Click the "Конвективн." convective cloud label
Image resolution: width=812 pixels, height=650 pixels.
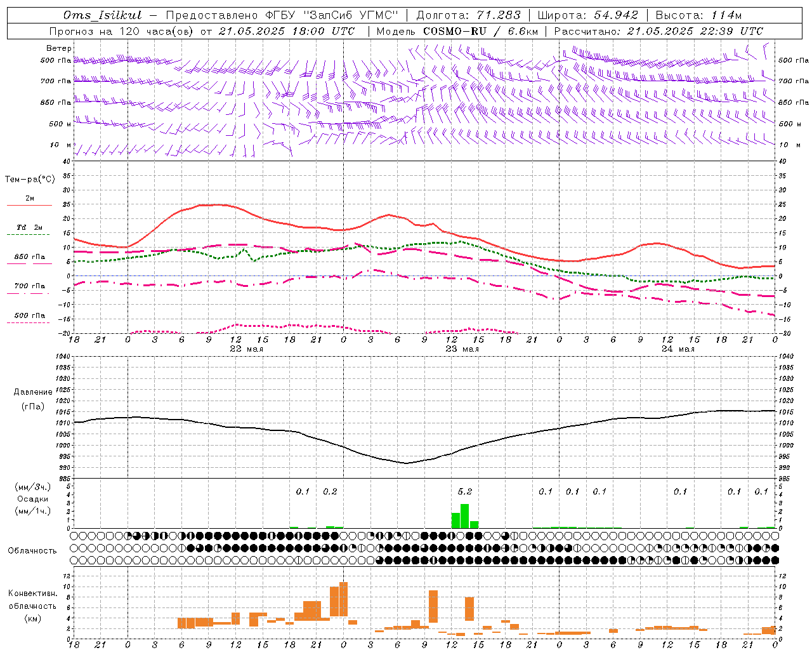[33, 594]
